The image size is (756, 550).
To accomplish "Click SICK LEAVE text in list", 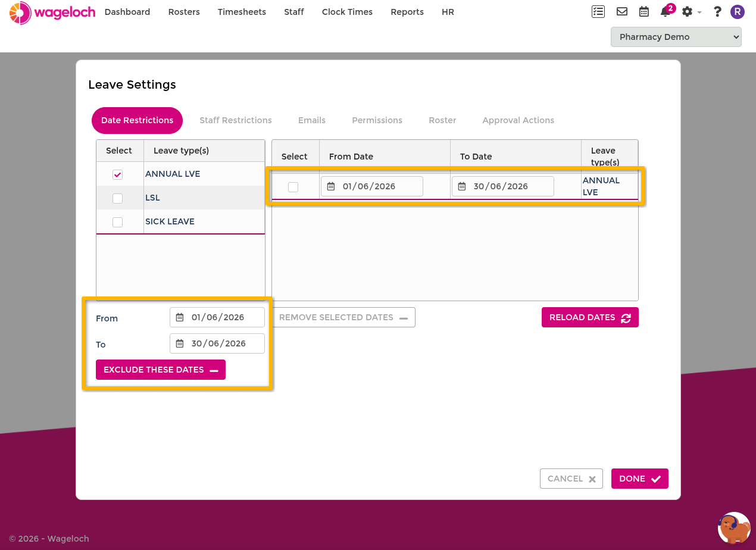I will [x=170, y=221].
